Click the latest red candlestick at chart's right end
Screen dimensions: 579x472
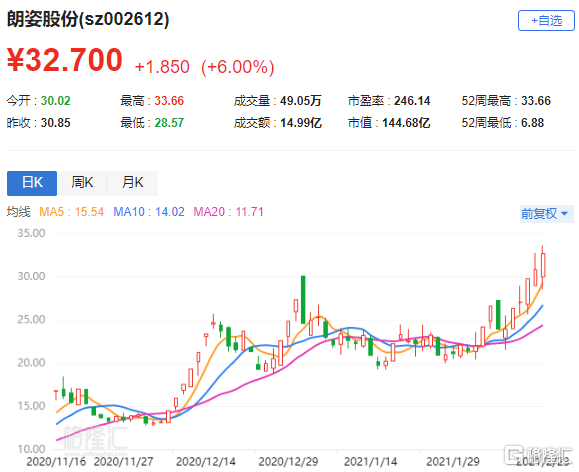543,265
